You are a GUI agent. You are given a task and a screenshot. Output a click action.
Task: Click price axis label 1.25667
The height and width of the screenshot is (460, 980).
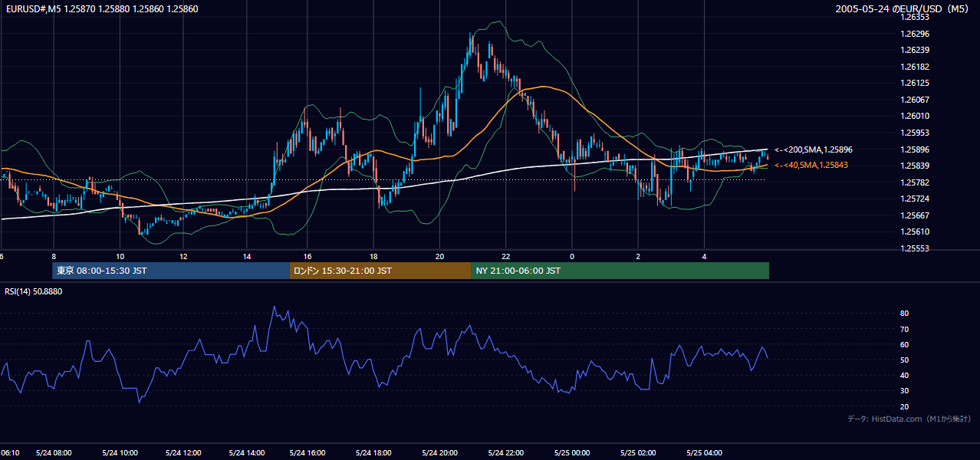click(x=915, y=215)
